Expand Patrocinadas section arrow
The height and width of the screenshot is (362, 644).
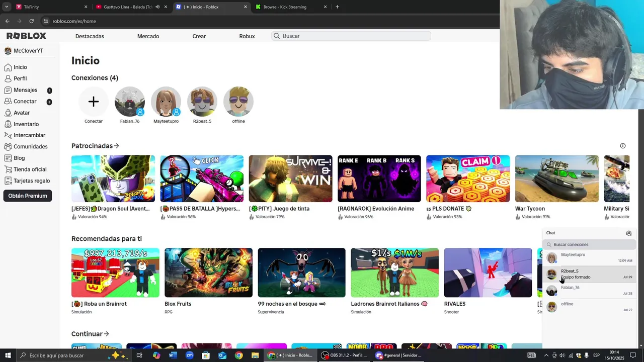pos(117,146)
